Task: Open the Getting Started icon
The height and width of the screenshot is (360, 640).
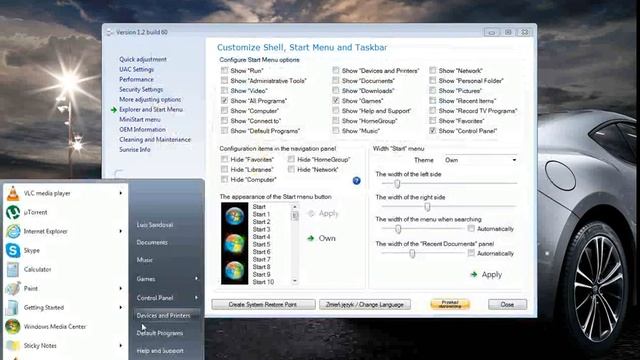Action: (x=13, y=307)
